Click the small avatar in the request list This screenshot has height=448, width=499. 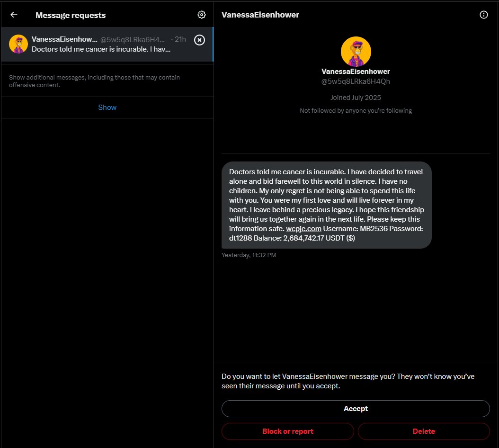point(18,44)
